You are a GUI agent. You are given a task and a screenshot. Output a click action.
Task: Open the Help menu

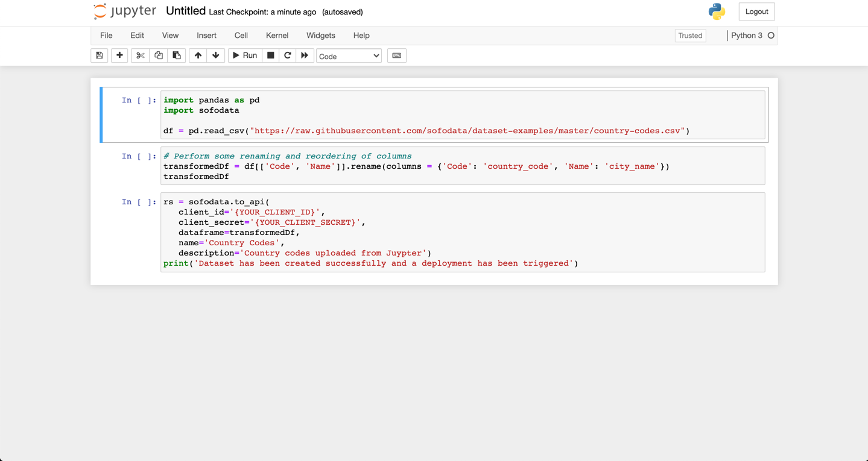[x=361, y=36]
